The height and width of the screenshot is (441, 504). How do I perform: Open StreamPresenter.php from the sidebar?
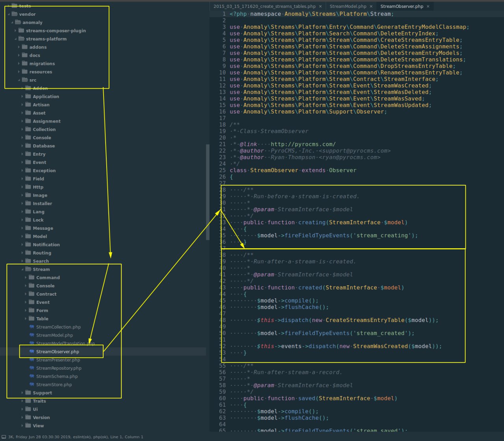(x=58, y=360)
